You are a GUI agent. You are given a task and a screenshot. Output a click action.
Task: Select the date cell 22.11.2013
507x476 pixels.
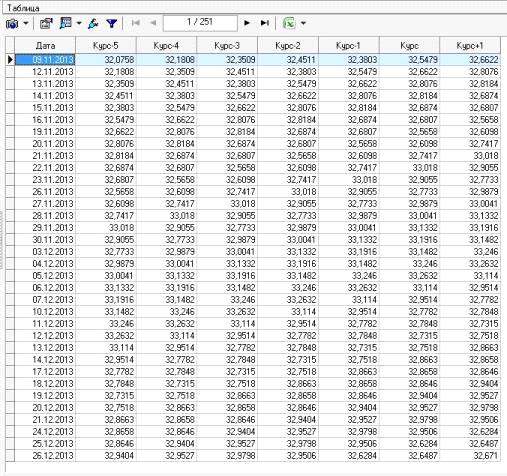tap(45, 168)
